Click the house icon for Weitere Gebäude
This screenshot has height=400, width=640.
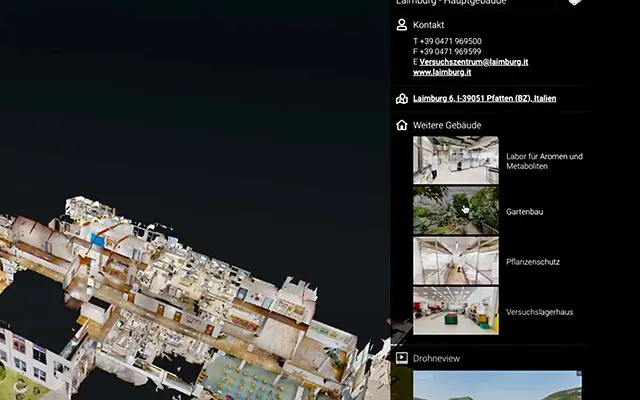click(x=402, y=125)
